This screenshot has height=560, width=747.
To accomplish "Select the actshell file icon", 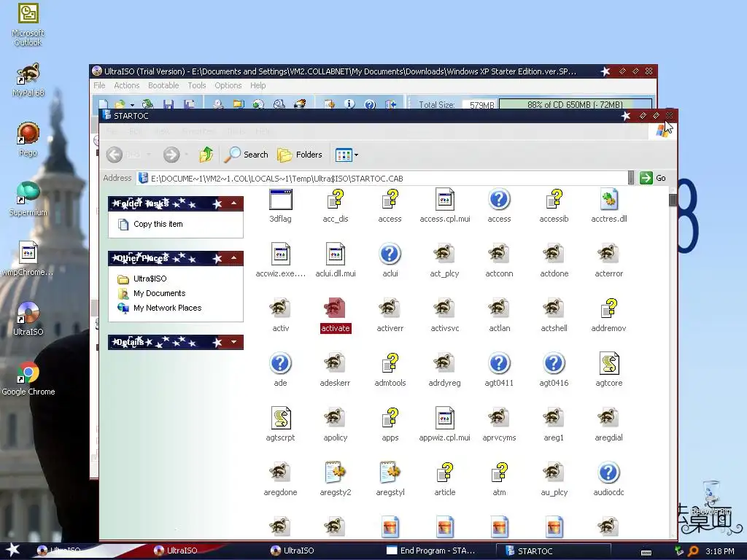I will pyautogui.click(x=554, y=308).
